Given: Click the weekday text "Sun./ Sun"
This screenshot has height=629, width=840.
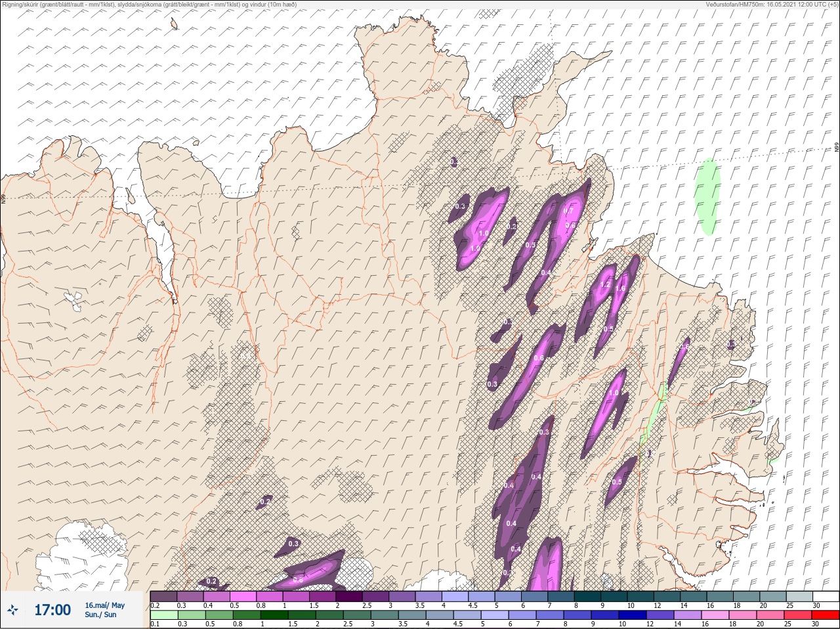Looking at the screenshot, I should coord(101,615).
